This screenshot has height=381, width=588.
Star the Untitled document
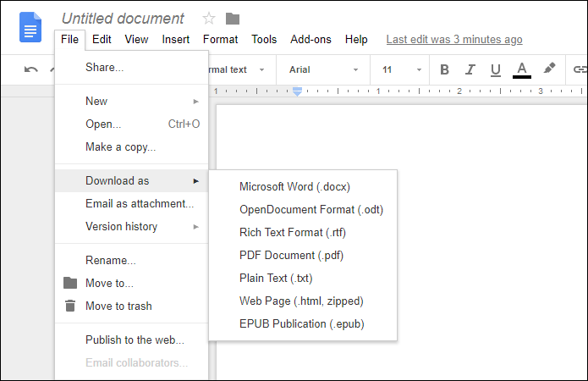209,19
